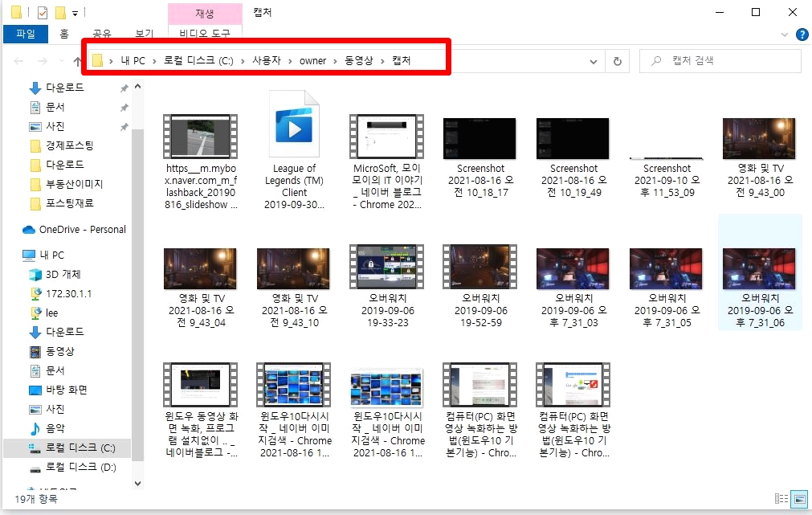Select the 재생 contextual tab header
This screenshot has height=515, width=812.
(x=205, y=14)
